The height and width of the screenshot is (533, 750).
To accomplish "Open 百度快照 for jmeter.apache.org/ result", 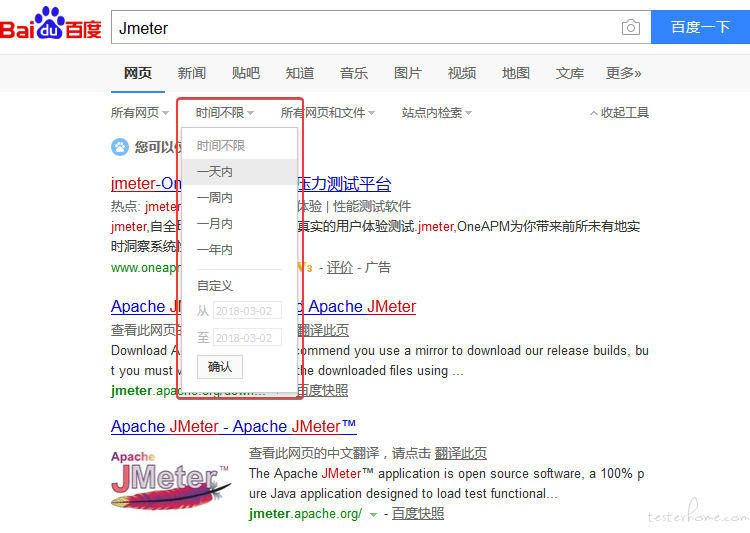I will (x=418, y=514).
